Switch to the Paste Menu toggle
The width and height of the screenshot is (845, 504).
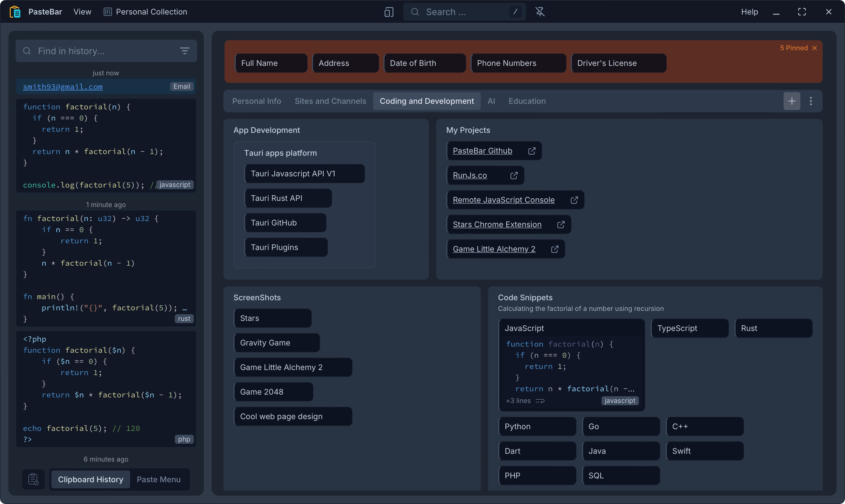[x=159, y=479]
